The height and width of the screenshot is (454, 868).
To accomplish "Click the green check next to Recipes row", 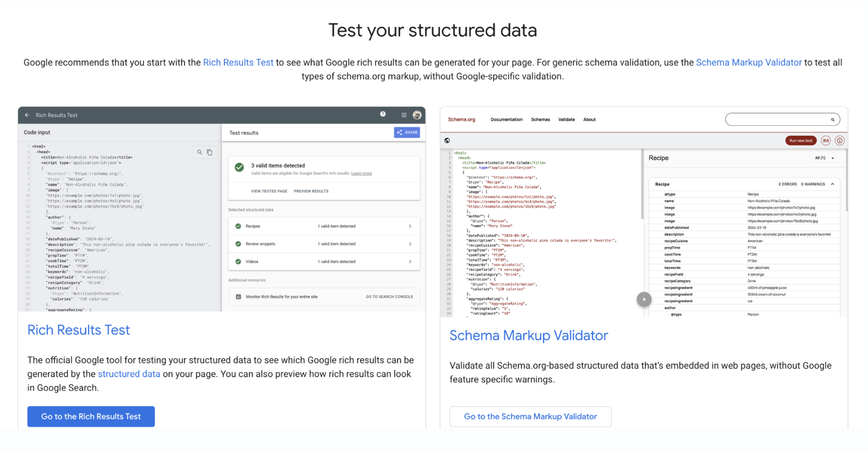I will pos(238,226).
